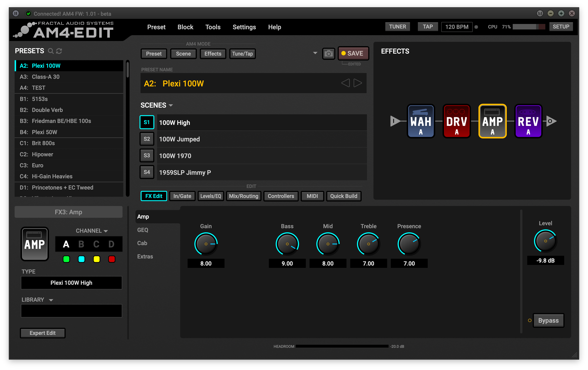
Task: Click the camera snapshot icon
Action: click(328, 54)
